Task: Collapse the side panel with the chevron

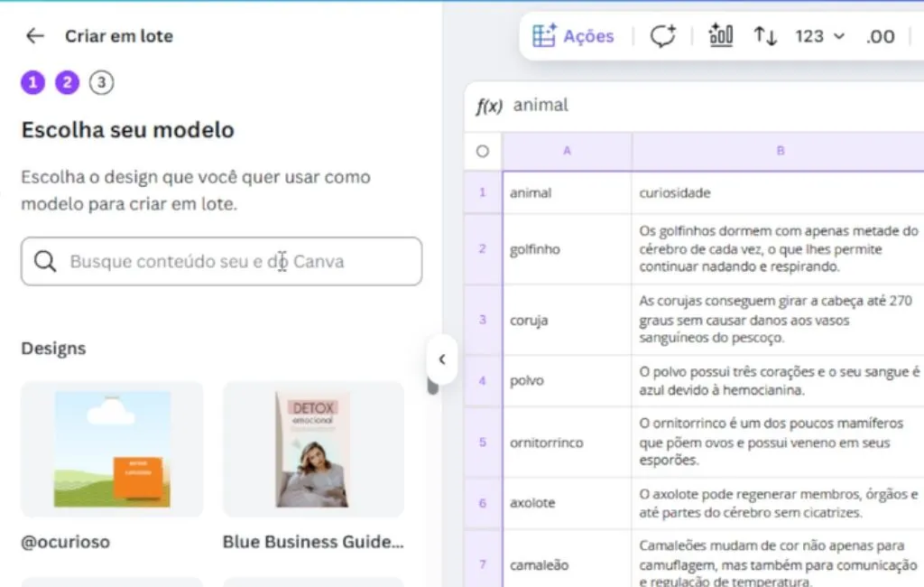Action: coord(442,359)
